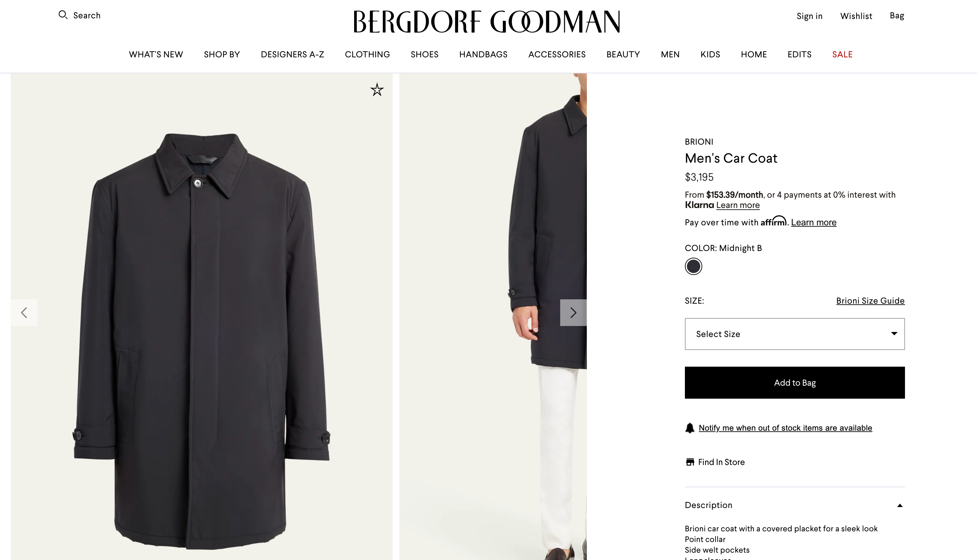The image size is (977, 560).
Task: Click Klarna Learn more link
Action: point(738,205)
